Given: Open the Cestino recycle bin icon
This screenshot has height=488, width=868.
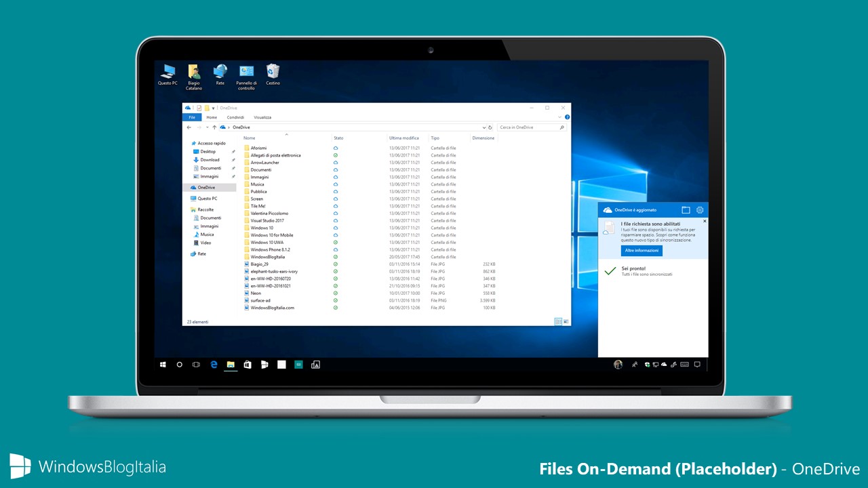Looking at the screenshot, I should pyautogui.click(x=273, y=75).
